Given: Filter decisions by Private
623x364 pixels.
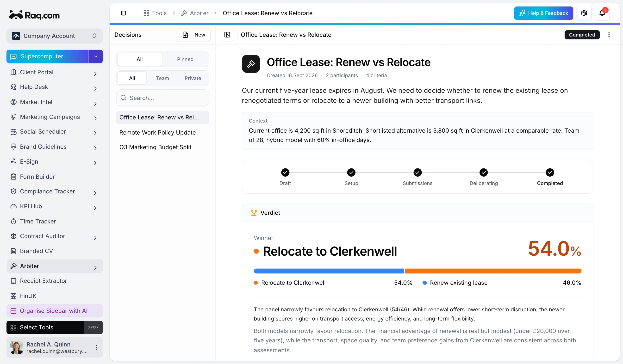Looking at the screenshot, I should 193,78.
